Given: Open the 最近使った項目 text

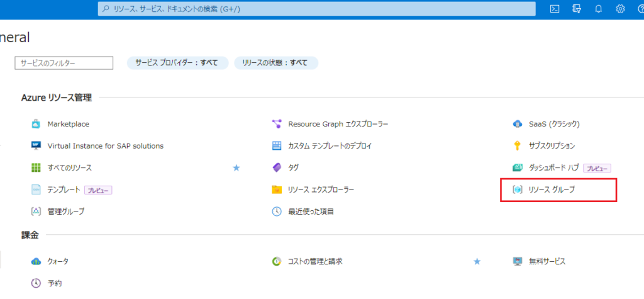Looking at the screenshot, I should [x=311, y=212].
